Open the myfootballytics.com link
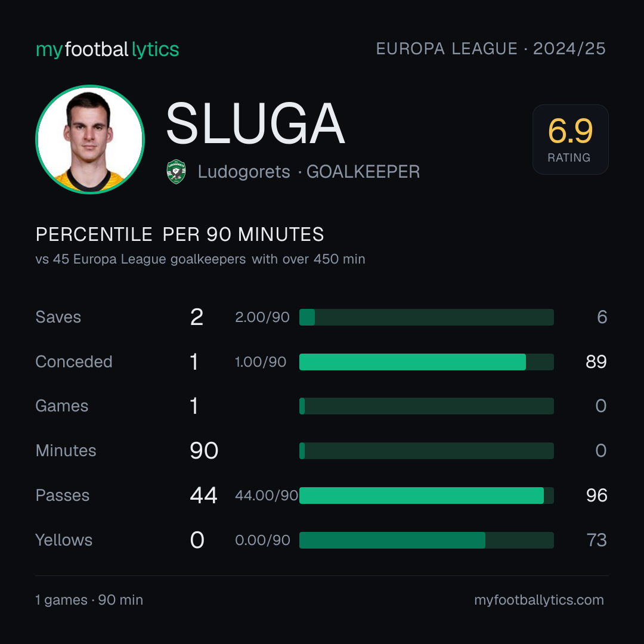 tap(539, 600)
